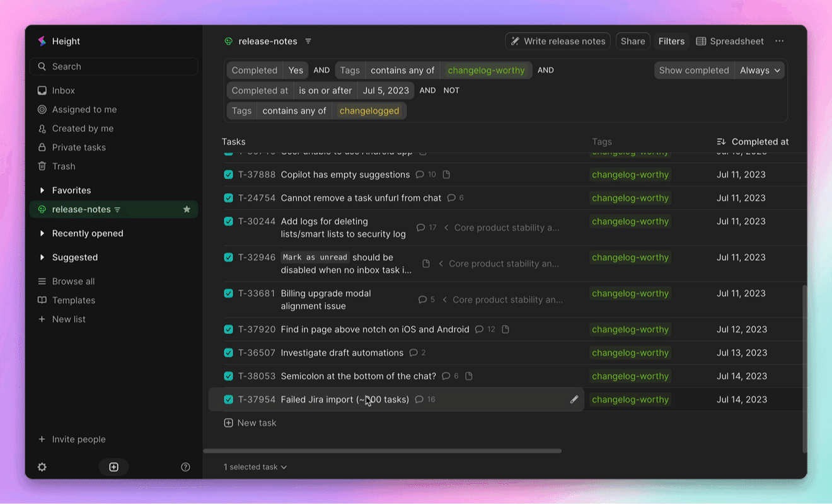Open the 1 selected task dropdown
Screen dimensions: 832x504
pos(255,467)
